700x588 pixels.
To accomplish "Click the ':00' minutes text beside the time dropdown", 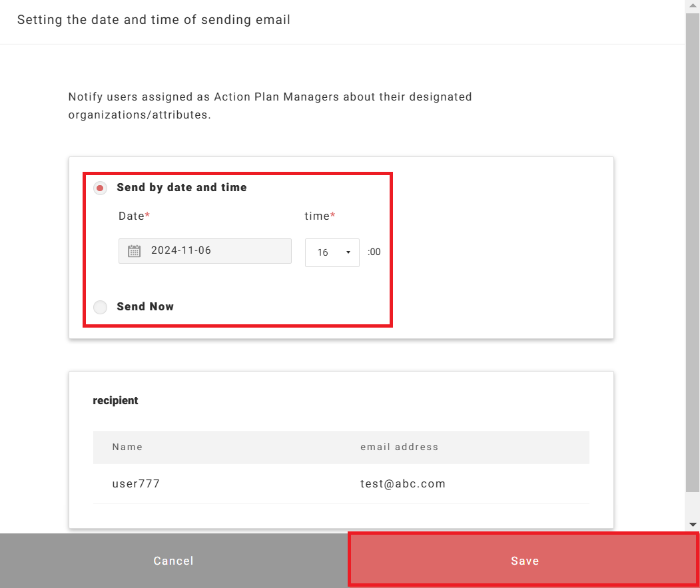I will [374, 252].
